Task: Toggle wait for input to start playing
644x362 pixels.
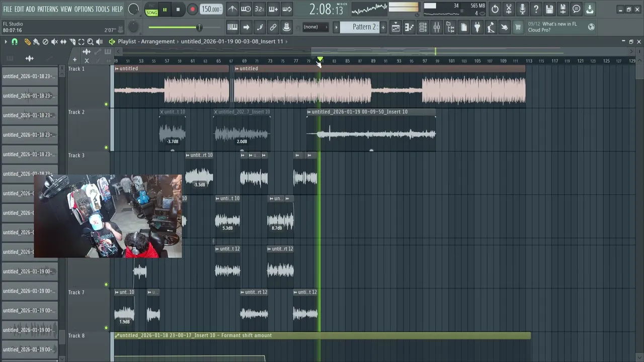Action: pos(246,9)
